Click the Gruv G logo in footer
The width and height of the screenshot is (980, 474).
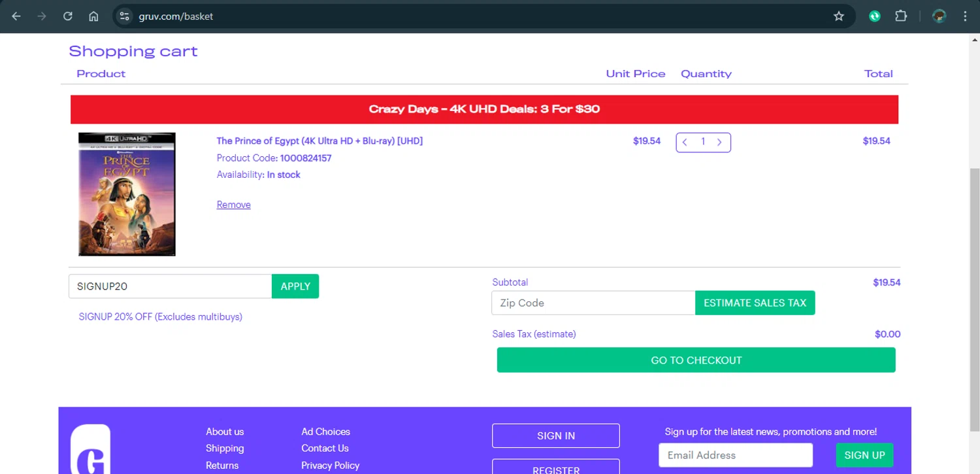[90, 449]
